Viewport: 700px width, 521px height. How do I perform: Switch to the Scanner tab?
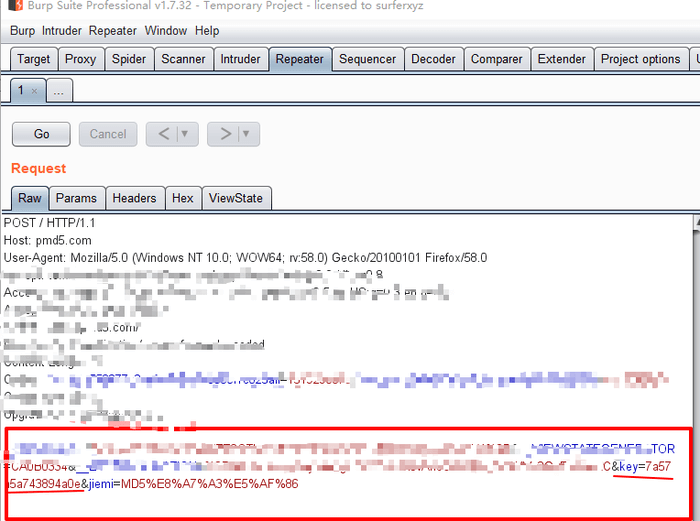(x=183, y=59)
